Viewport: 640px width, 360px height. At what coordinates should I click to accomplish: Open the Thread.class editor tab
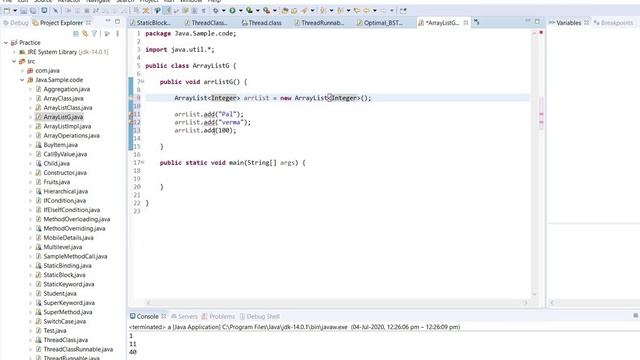click(261, 23)
